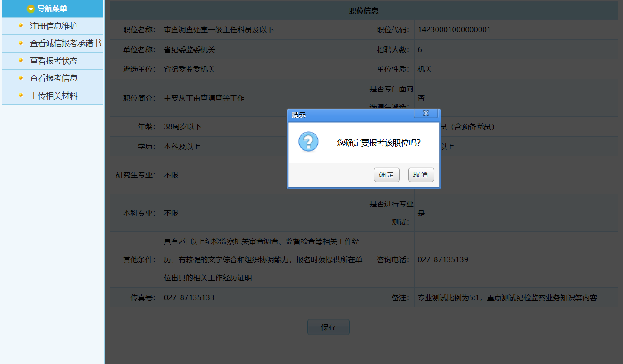Collapse the 导航菜单 arrow icon
This screenshot has width=623, height=364.
click(x=31, y=9)
